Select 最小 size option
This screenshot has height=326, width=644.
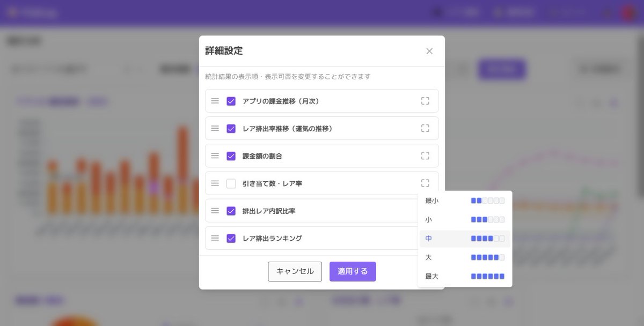click(465, 201)
